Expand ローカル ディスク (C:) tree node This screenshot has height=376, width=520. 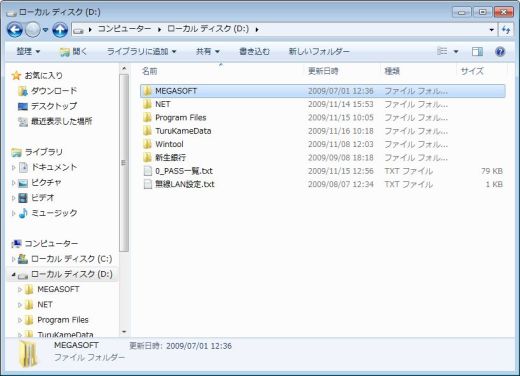(13, 259)
